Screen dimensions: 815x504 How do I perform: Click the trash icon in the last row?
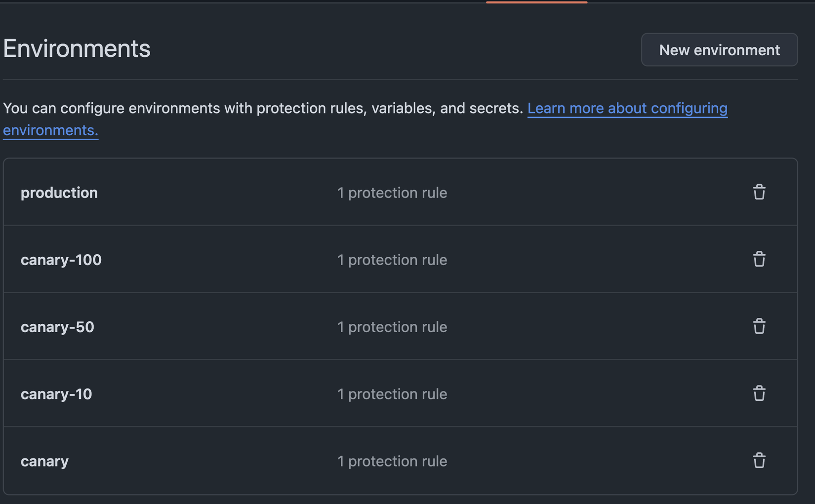point(759,461)
